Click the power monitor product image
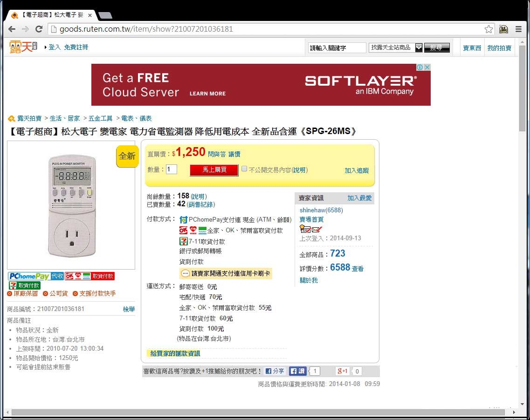530x420 pixels. pos(72,205)
